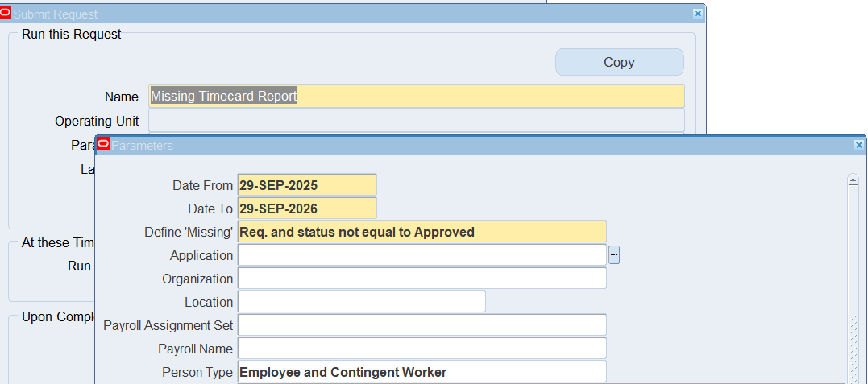This screenshot has height=384, width=868.
Task: Click the Oracle icon in Submit Request title bar
Action: 6,14
